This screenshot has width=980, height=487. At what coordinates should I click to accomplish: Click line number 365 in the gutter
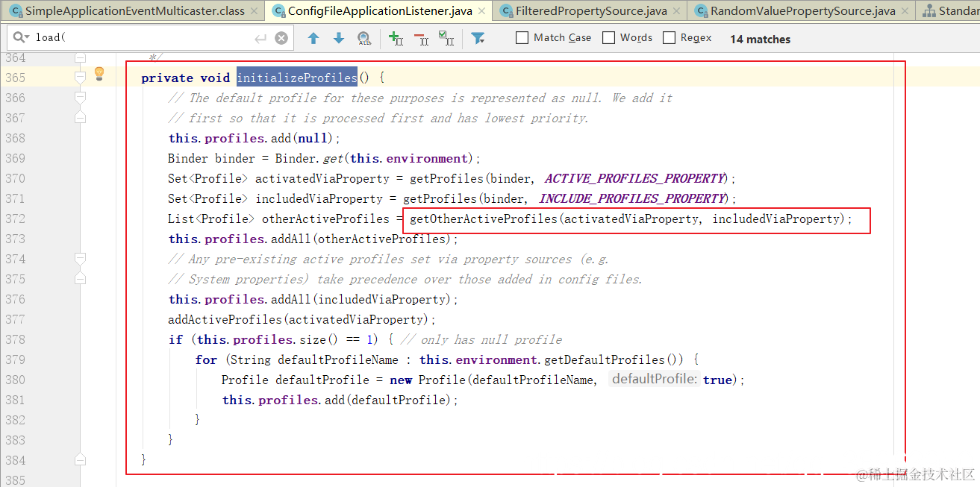tap(16, 78)
